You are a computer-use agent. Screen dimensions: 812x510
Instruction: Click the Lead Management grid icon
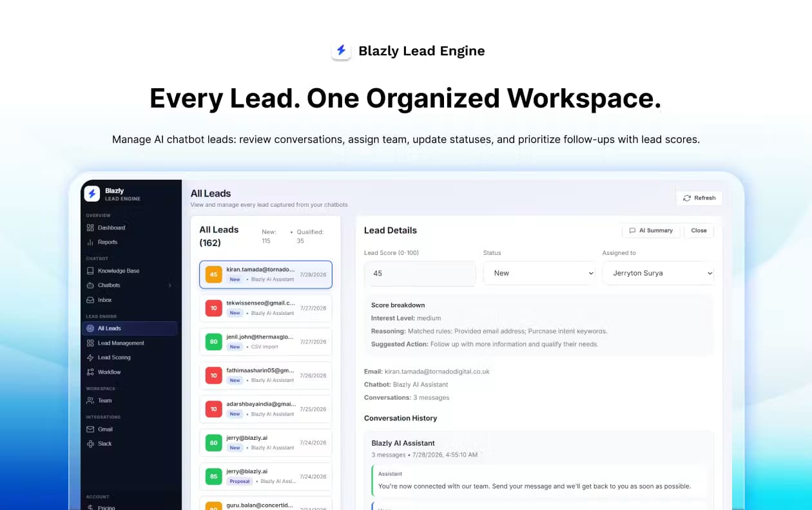click(x=90, y=343)
